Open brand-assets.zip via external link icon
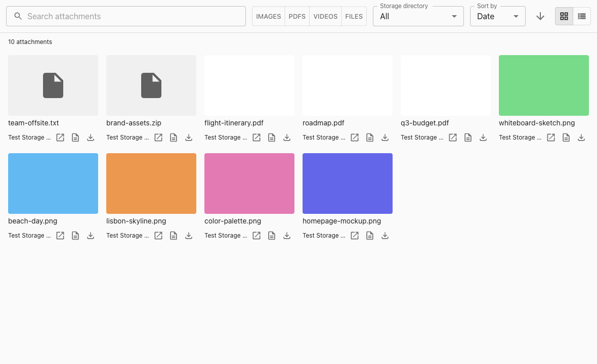Screen dimensions: 597x364 coord(158,138)
